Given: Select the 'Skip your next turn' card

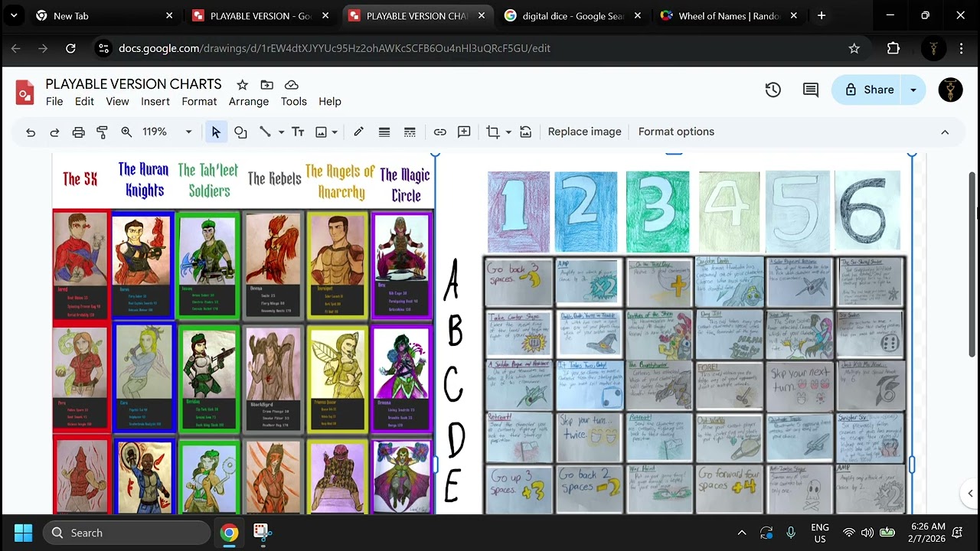Looking at the screenshot, I should pyautogui.click(x=799, y=385).
